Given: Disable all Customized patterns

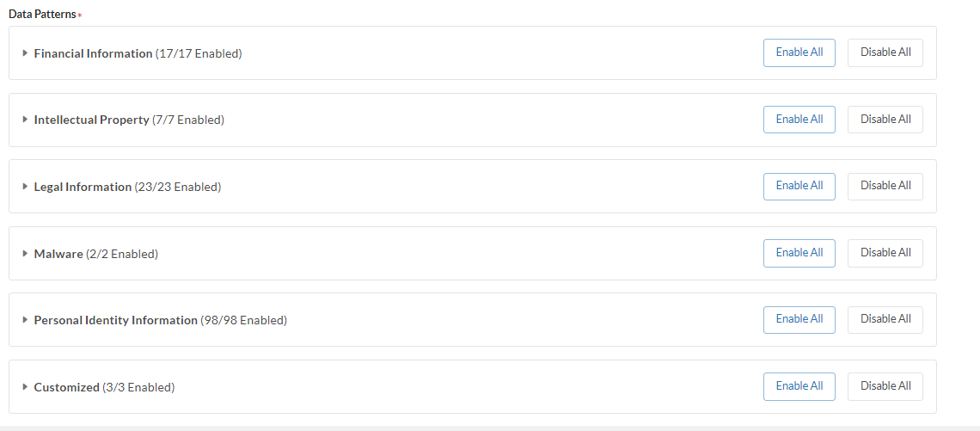Looking at the screenshot, I should tap(885, 386).
